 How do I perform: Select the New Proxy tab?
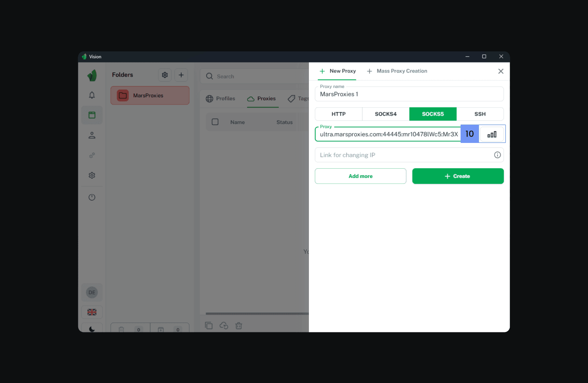pyautogui.click(x=337, y=71)
